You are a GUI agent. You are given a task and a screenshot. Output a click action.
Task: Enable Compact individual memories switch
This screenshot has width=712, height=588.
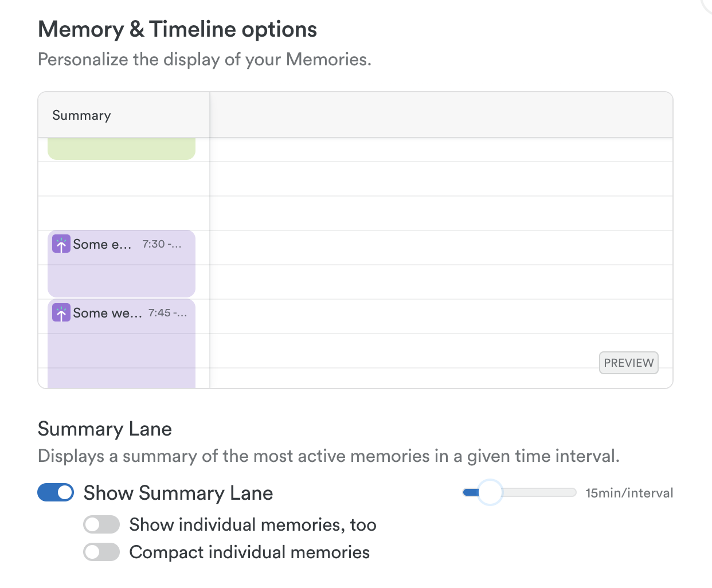click(101, 552)
